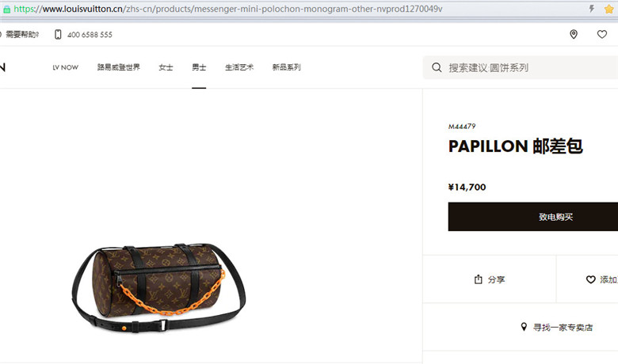Open the wishlist heart icon in header
The height and width of the screenshot is (364, 618).
point(602,34)
